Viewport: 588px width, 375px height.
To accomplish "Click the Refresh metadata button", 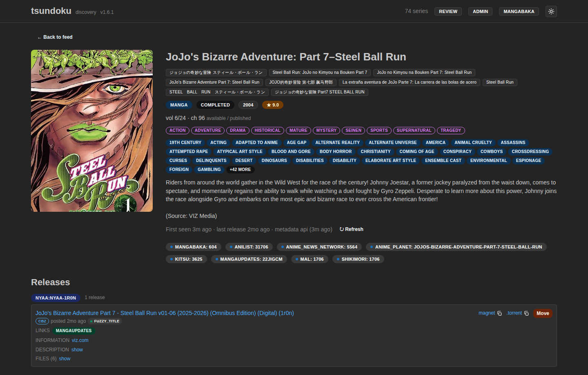I will 351,229.
